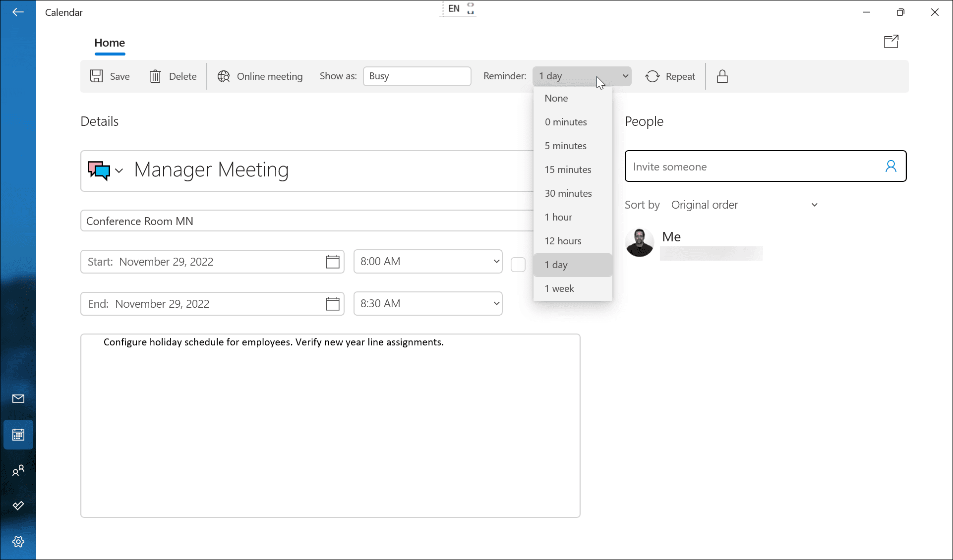
Task: Click the Online meeting globe icon
Action: [x=224, y=76]
